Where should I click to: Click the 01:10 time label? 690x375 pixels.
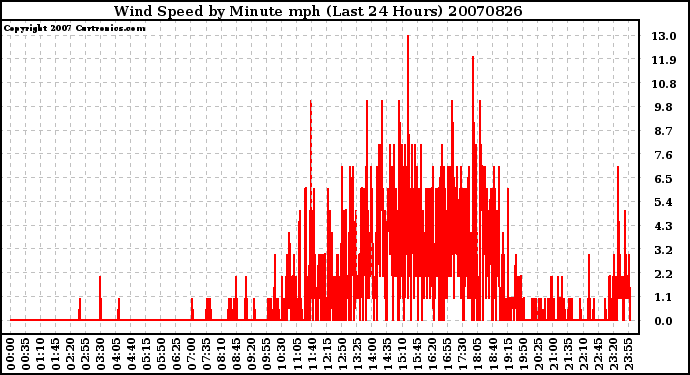click(40, 355)
